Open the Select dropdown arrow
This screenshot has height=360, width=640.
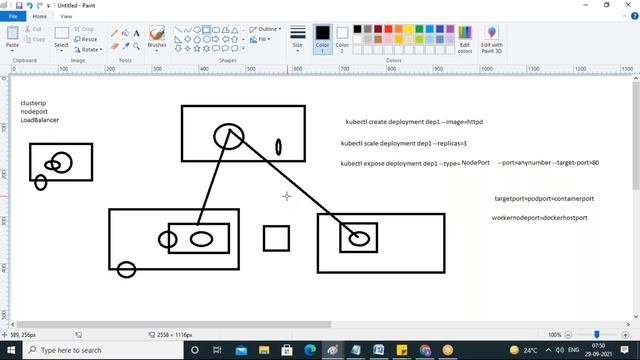pos(61,51)
